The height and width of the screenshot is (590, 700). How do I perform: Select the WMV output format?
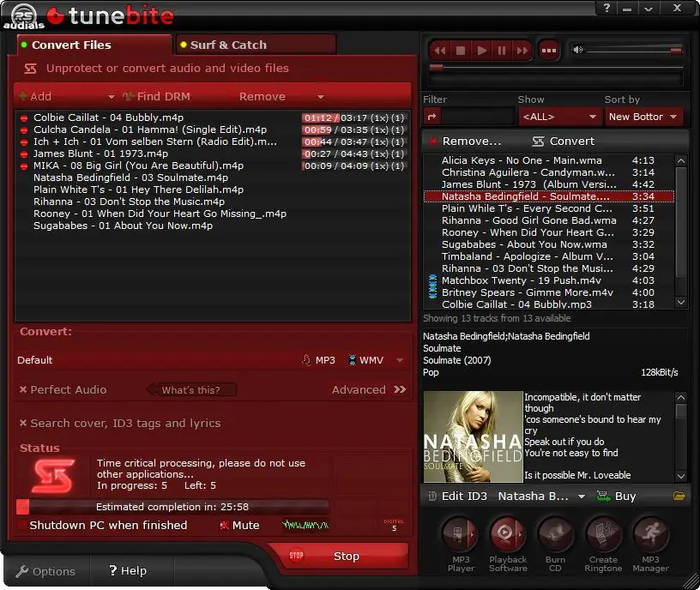(366, 360)
